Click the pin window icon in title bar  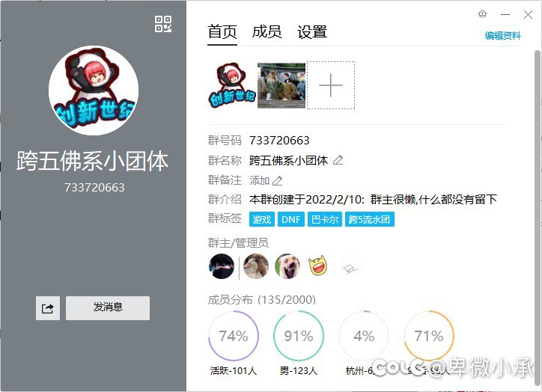tap(483, 14)
